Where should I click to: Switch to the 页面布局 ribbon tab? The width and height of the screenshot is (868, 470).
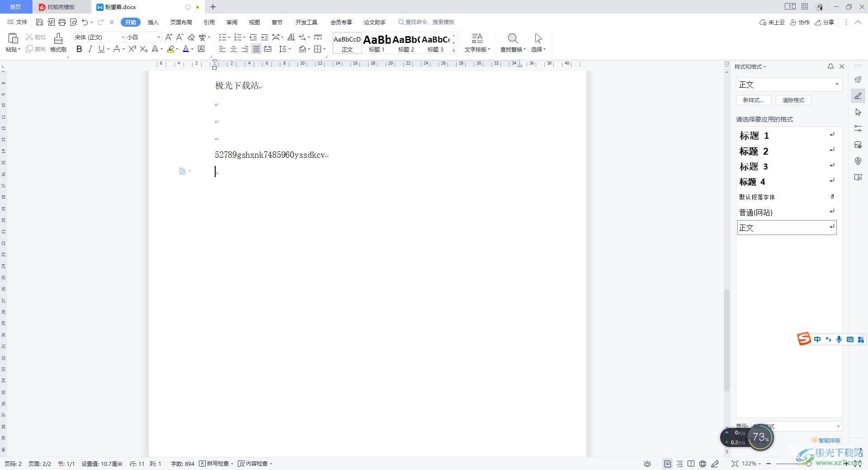tap(181, 22)
